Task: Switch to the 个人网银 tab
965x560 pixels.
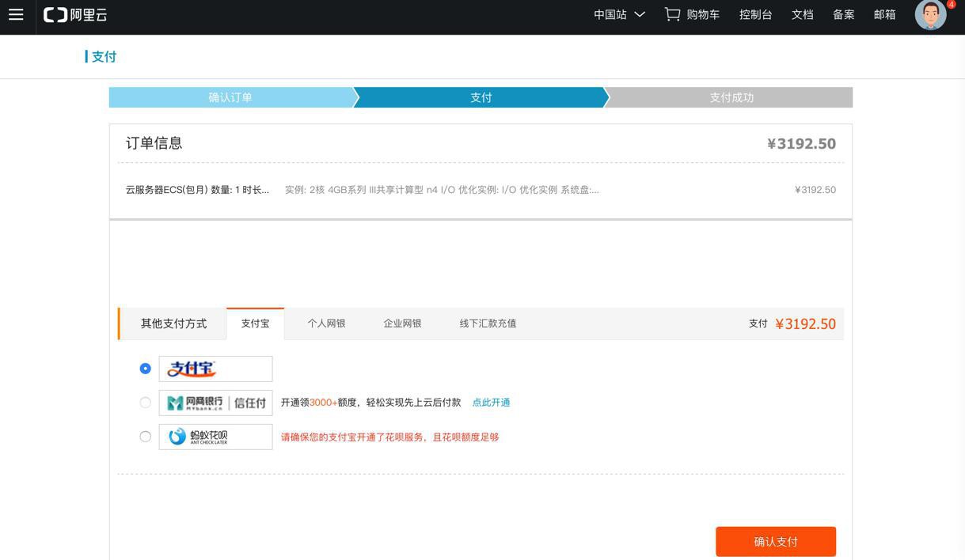Action: pos(326,324)
